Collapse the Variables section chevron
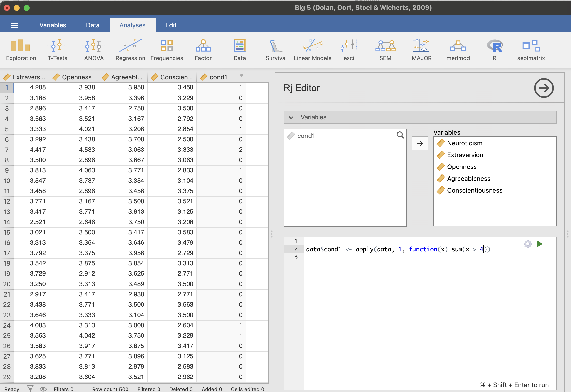This screenshot has width=571, height=392. coord(291,117)
